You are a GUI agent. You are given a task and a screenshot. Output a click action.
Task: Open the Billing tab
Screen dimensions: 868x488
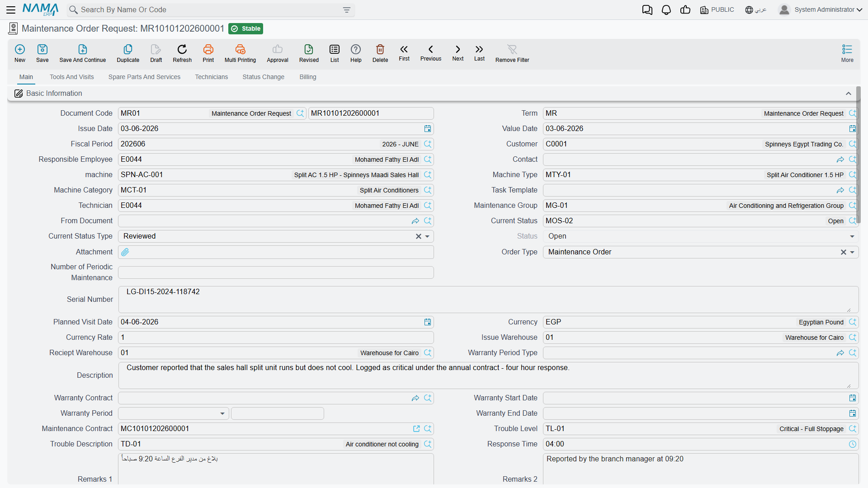[308, 77]
